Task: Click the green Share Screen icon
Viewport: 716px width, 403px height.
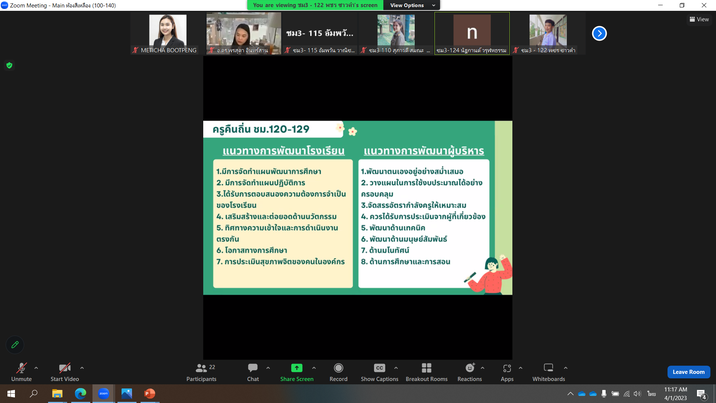Action: pyautogui.click(x=296, y=368)
